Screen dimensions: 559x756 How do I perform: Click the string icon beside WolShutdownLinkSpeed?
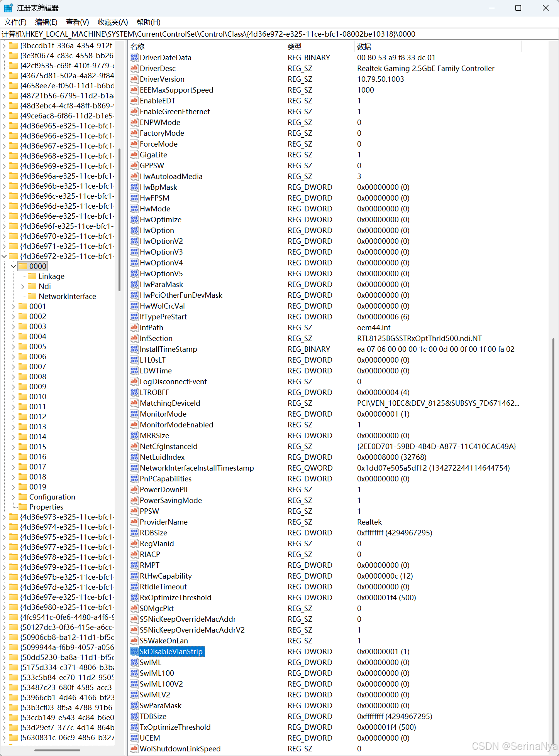tap(134, 749)
